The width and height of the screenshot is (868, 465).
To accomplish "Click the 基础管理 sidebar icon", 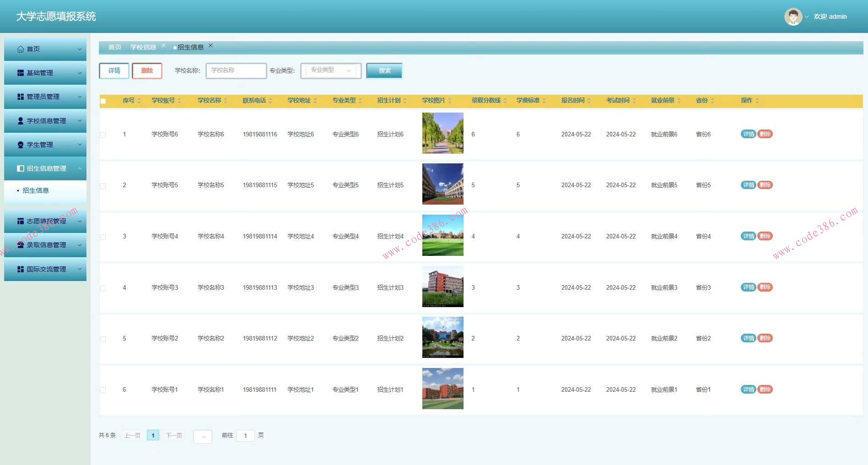I will [20, 73].
